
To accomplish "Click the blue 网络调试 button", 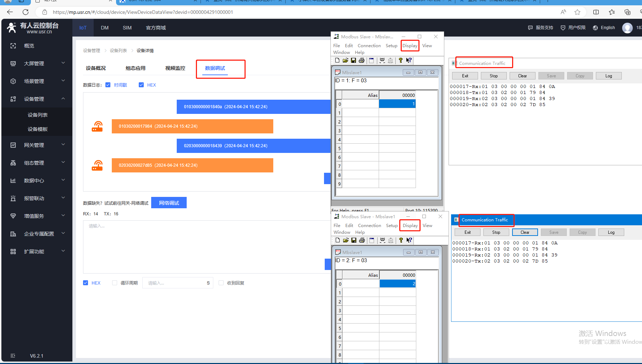I will [x=169, y=203].
